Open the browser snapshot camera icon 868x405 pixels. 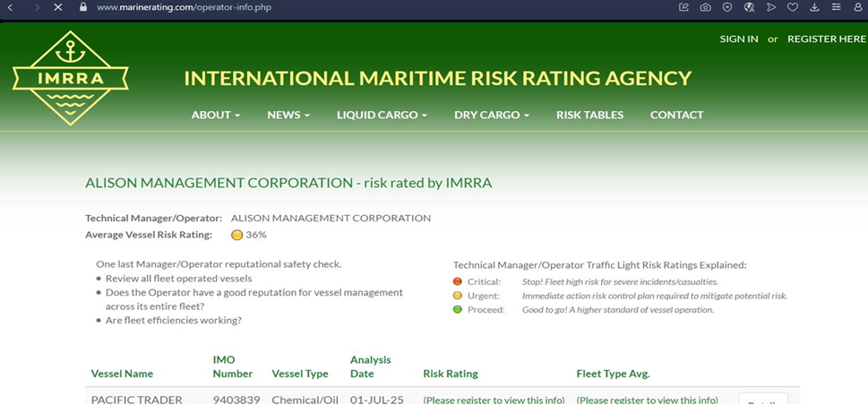pyautogui.click(x=705, y=7)
